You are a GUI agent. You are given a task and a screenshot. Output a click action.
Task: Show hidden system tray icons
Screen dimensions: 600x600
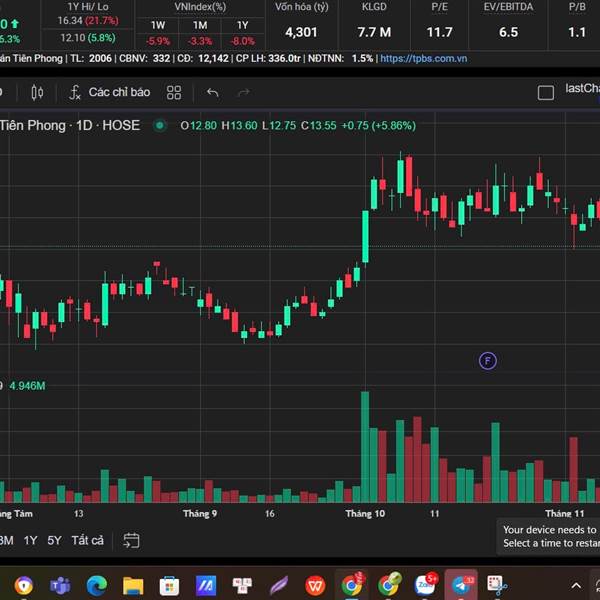pos(576,585)
